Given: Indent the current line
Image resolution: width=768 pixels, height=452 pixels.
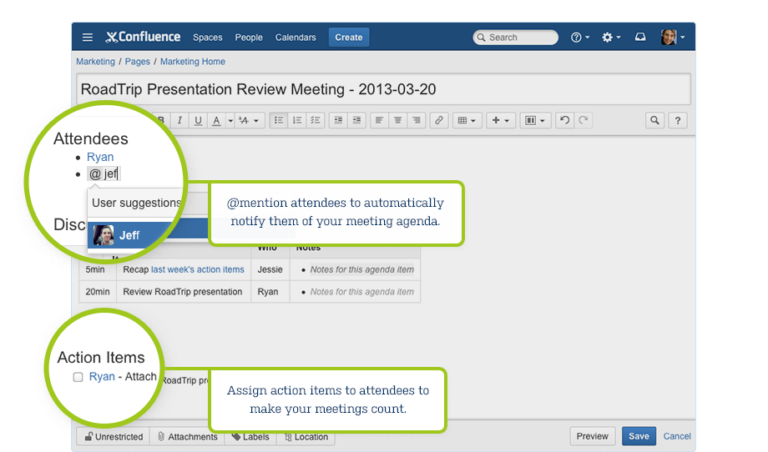Looking at the screenshot, I should point(357,120).
